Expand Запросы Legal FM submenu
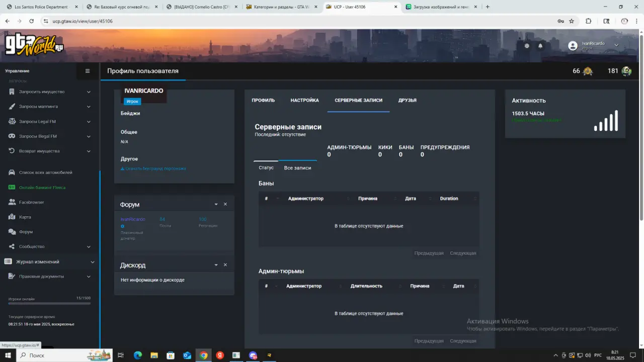The width and height of the screenshot is (644, 362). [89, 122]
